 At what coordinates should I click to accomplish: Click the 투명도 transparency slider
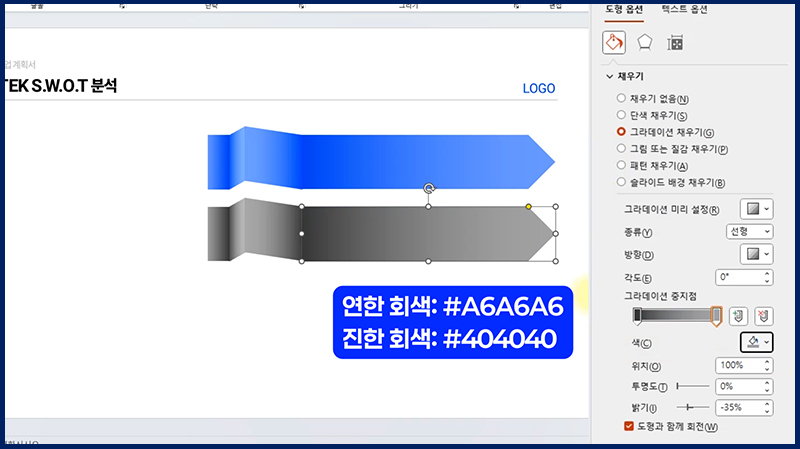(x=693, y=387)
